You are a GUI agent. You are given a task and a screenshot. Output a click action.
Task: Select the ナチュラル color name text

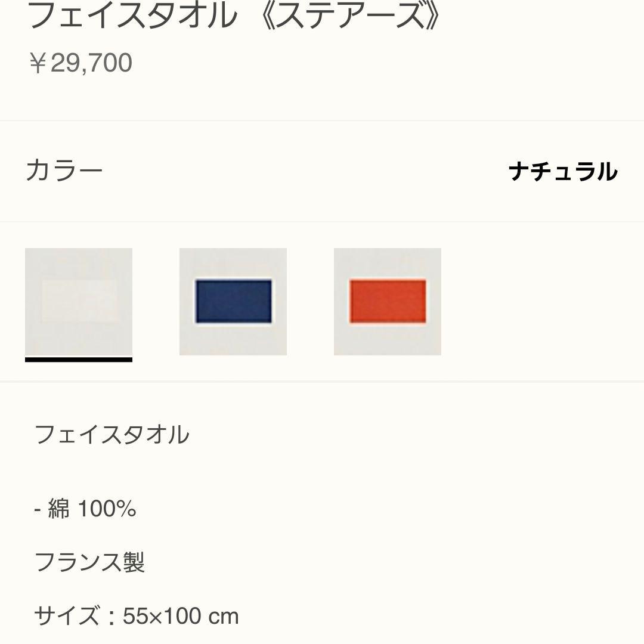pos(563,171)
